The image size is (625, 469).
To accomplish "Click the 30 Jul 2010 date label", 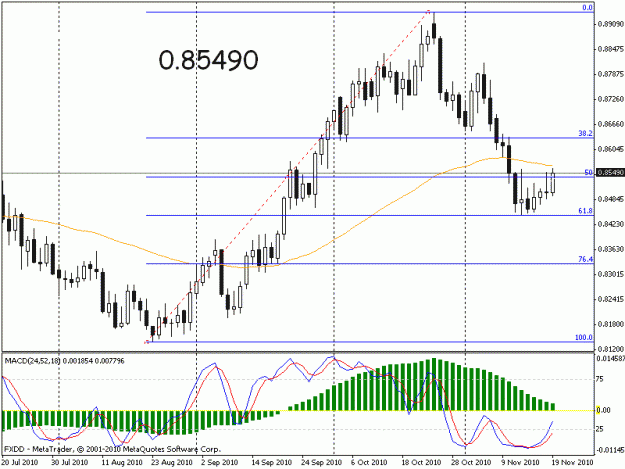I will click(x=69, y=462).
